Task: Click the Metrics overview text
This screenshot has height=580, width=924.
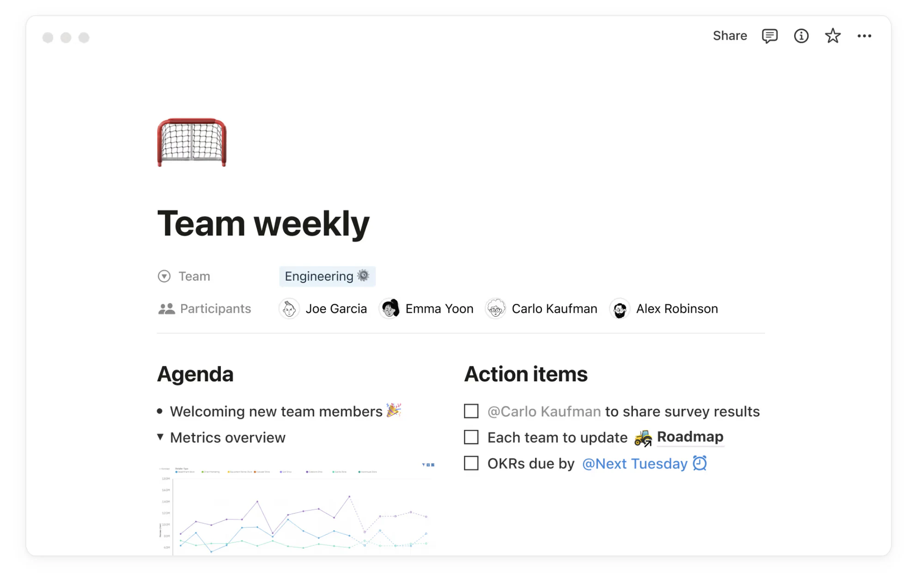Action: coord(228,437)
